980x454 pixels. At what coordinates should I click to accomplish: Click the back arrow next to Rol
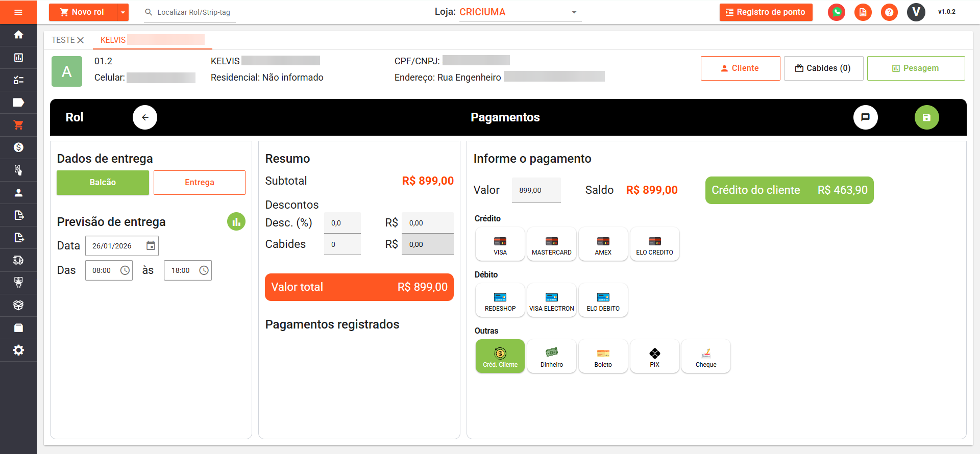click(145, 117)
